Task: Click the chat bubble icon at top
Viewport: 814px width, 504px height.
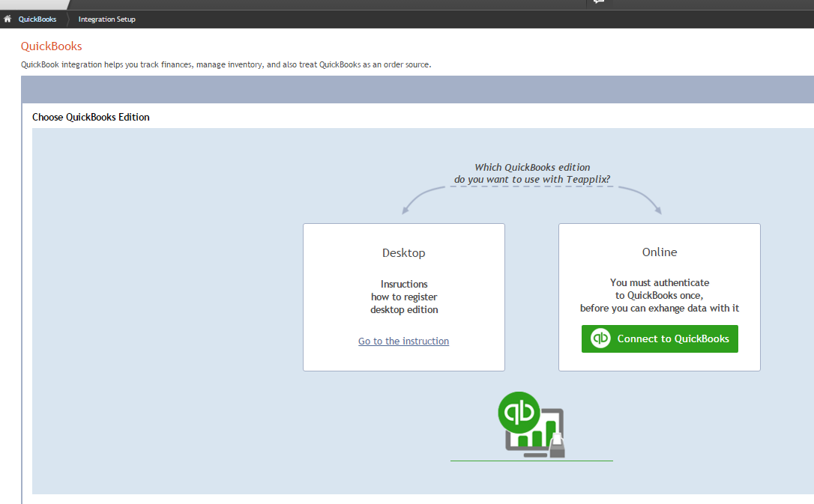Action: click(x=599, y=2)
